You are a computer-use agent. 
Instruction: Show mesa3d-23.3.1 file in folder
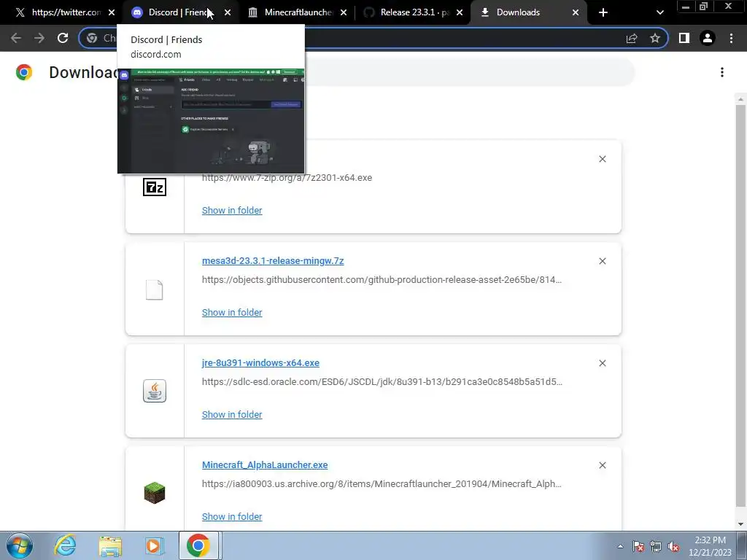(232, 312)
